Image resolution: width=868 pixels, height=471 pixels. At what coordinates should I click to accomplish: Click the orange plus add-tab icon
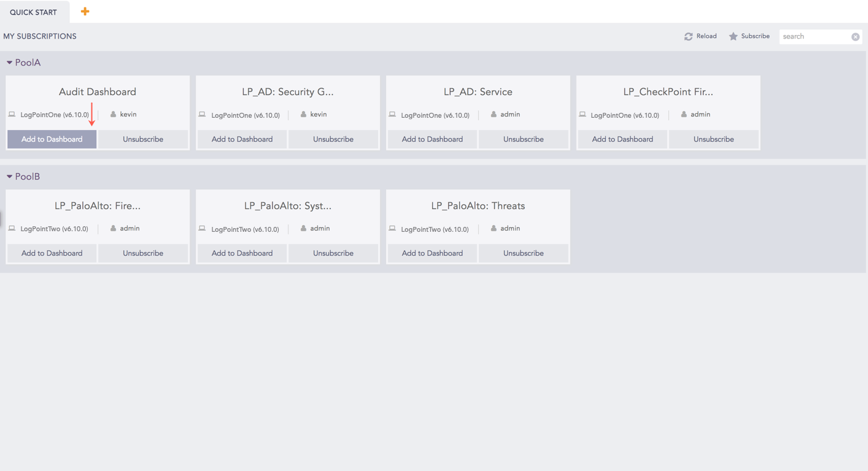(85, 12)
